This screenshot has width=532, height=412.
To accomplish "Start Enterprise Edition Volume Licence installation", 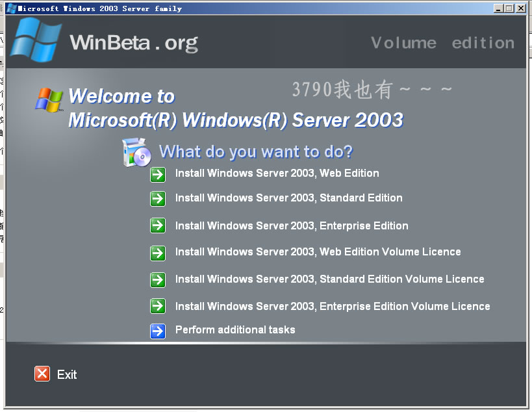I will coord(333,306).
